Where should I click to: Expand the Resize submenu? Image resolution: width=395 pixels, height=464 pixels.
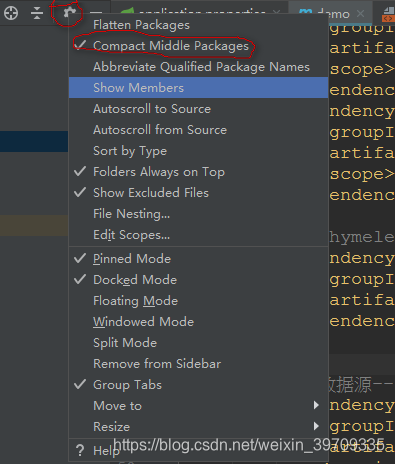pyautogui.click(x=198, y=427)
